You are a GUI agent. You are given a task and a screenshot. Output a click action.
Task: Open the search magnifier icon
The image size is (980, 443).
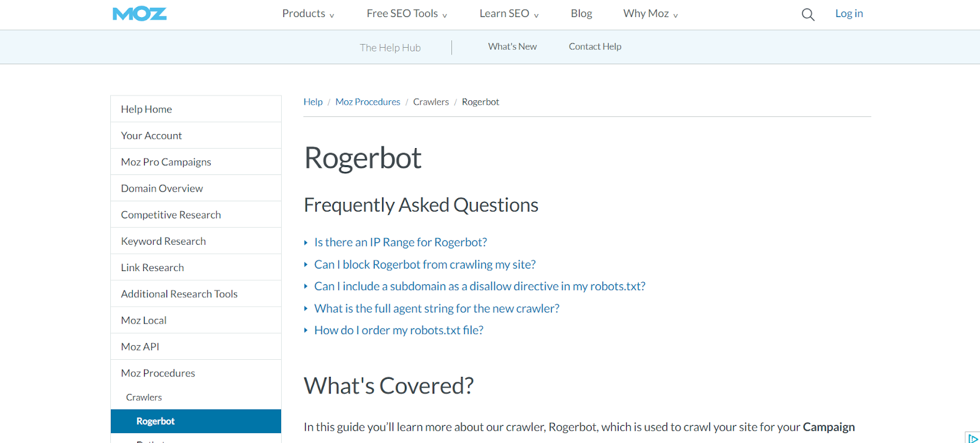[808, 15]
